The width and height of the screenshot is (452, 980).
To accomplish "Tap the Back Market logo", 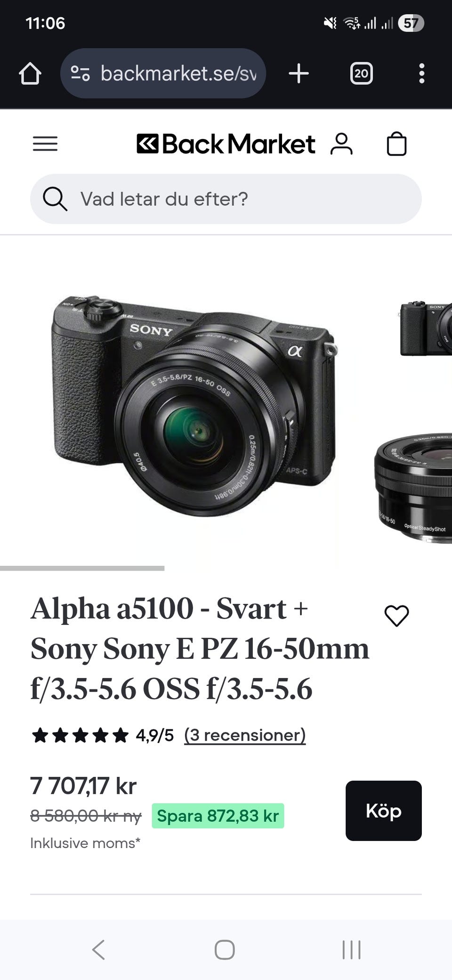I will coord(226,144).
